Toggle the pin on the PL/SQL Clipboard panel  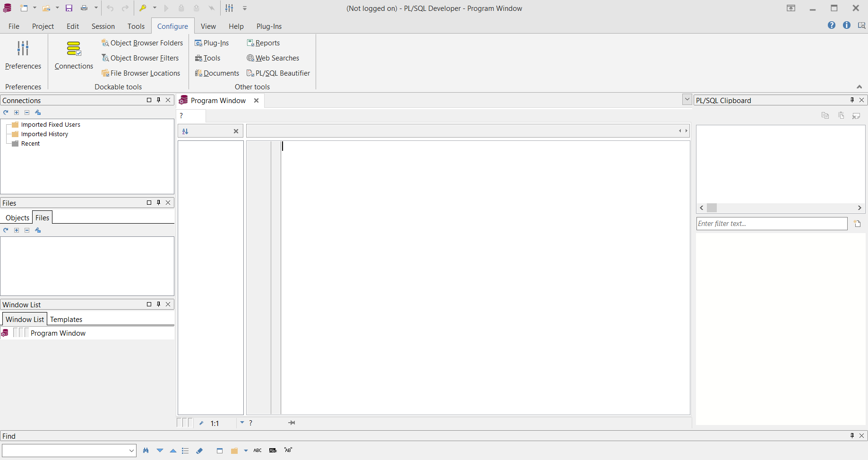click(852, 100)
